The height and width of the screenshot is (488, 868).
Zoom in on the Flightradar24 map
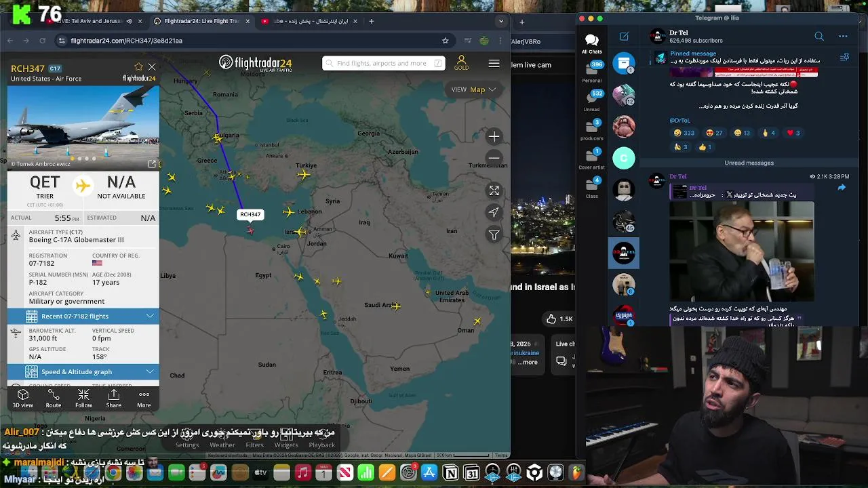[494, 137]
